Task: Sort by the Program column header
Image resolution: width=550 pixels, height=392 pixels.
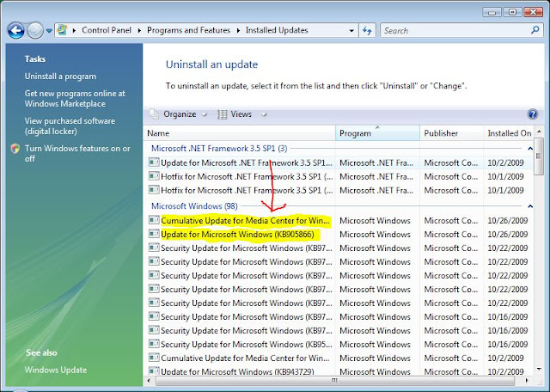Action: pyautogui.click(x=377, y=133)
